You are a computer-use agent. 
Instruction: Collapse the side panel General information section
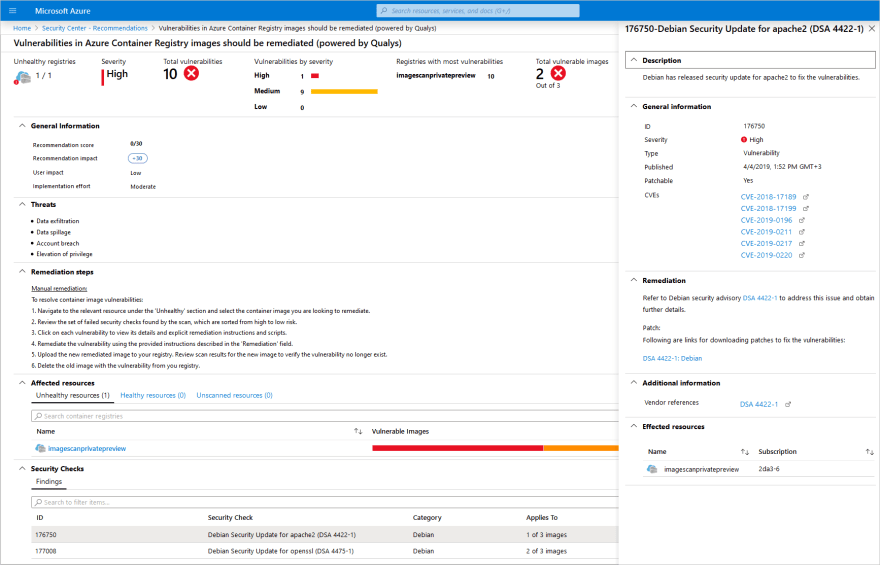click(x=634, y=106)
